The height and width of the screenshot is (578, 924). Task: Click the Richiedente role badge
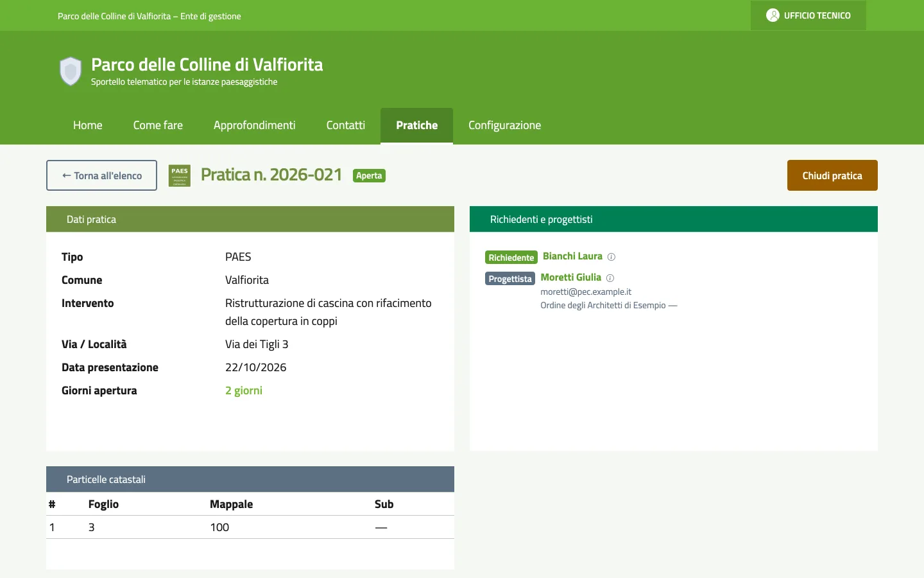(511, 258)
